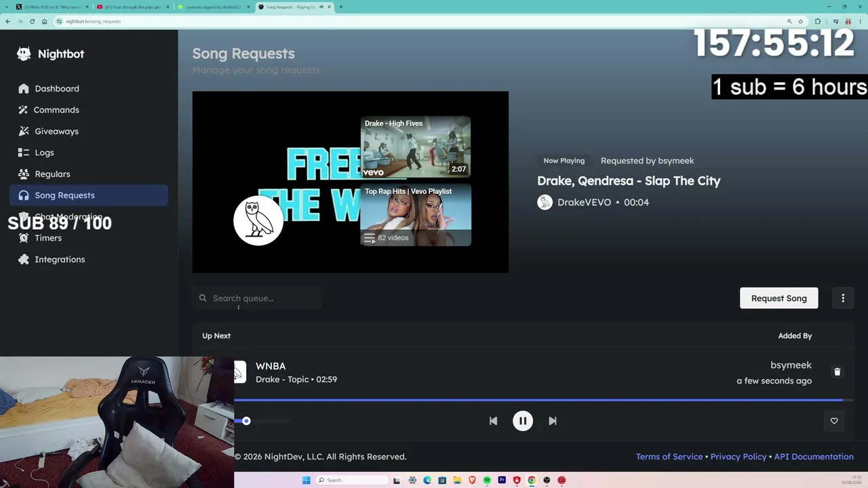Click the 'Drake, Qendresa - Slap The City' title

629,181
